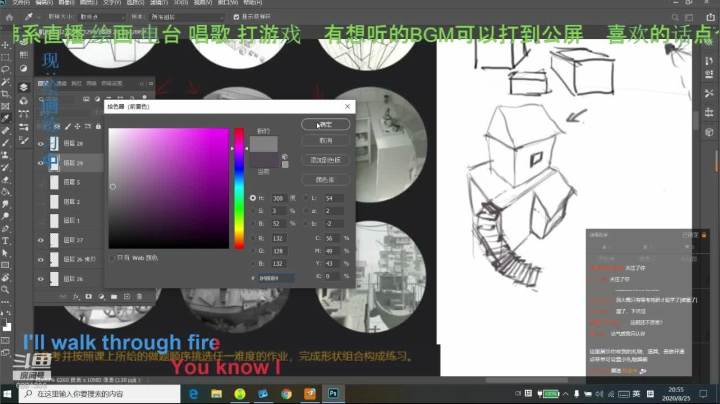The image size is (720, 404).
Task: Collapse the layers panel with double arrows
Action: [142, 84]
